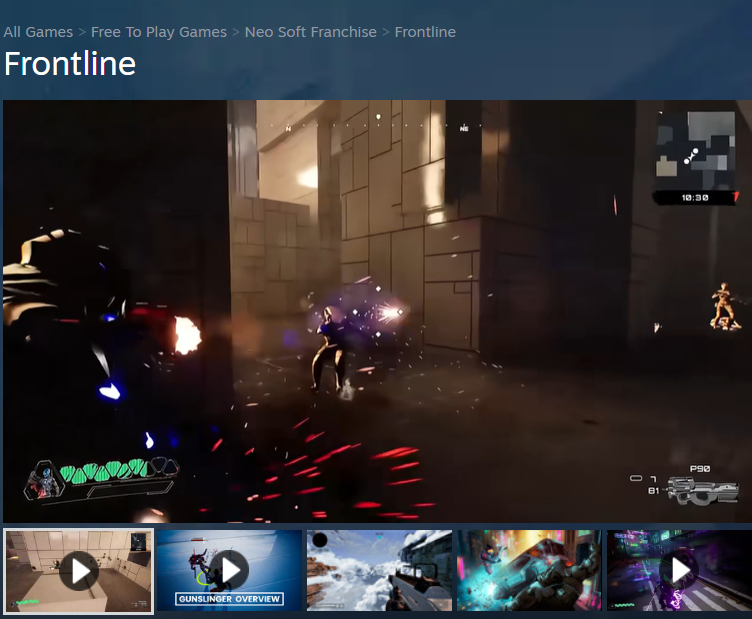Click the 10:30 match timer in video
Screen dimensions: 752x619
(694, 198)
